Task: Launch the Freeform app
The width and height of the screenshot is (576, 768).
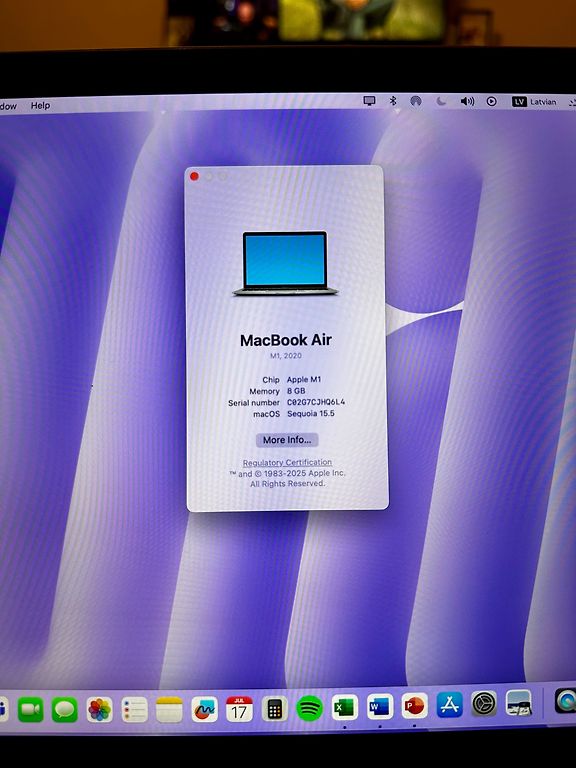Action: pos(204,709)
